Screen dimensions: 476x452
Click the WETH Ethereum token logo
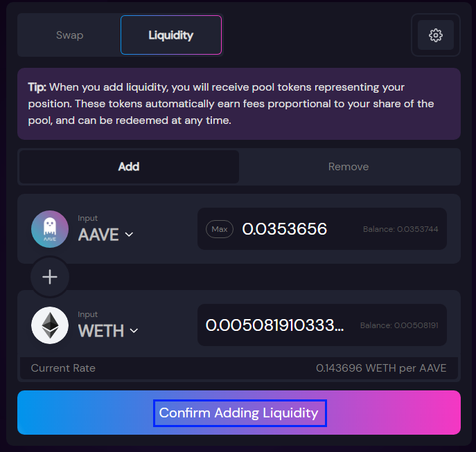click(x=50, y=325)
